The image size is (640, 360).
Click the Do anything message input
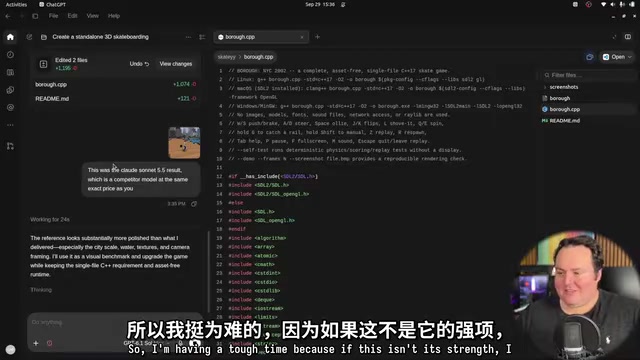click(114, 322)
